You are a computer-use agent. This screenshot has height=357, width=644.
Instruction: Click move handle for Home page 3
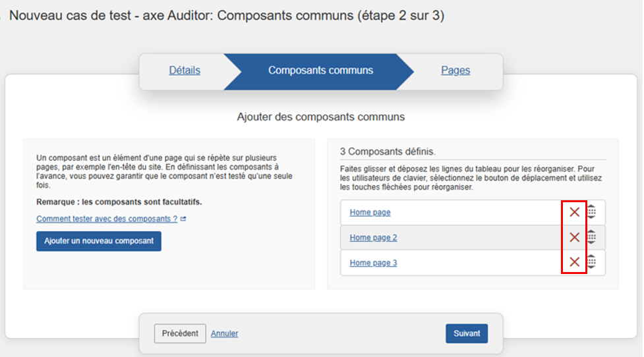[592, 262]
